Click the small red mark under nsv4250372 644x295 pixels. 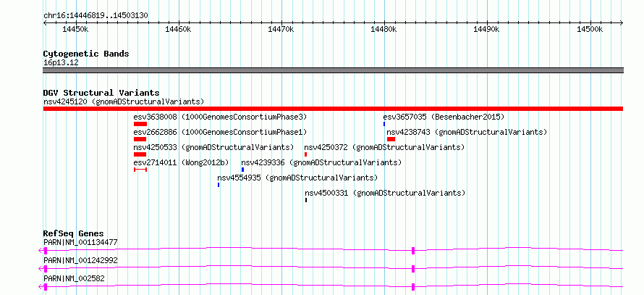[305, 154]
